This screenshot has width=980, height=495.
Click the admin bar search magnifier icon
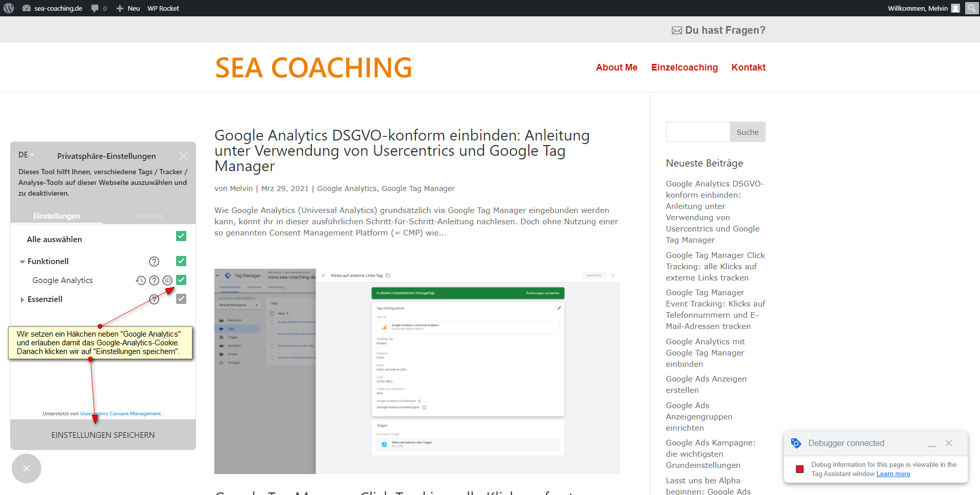(971, 8)
